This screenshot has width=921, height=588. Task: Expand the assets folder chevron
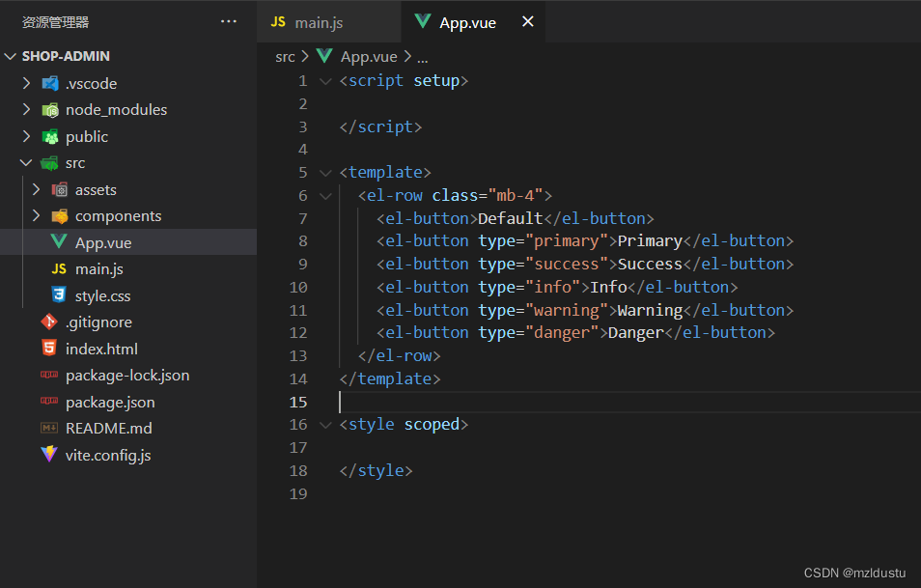pyautogui.click(x=36, y=189)
